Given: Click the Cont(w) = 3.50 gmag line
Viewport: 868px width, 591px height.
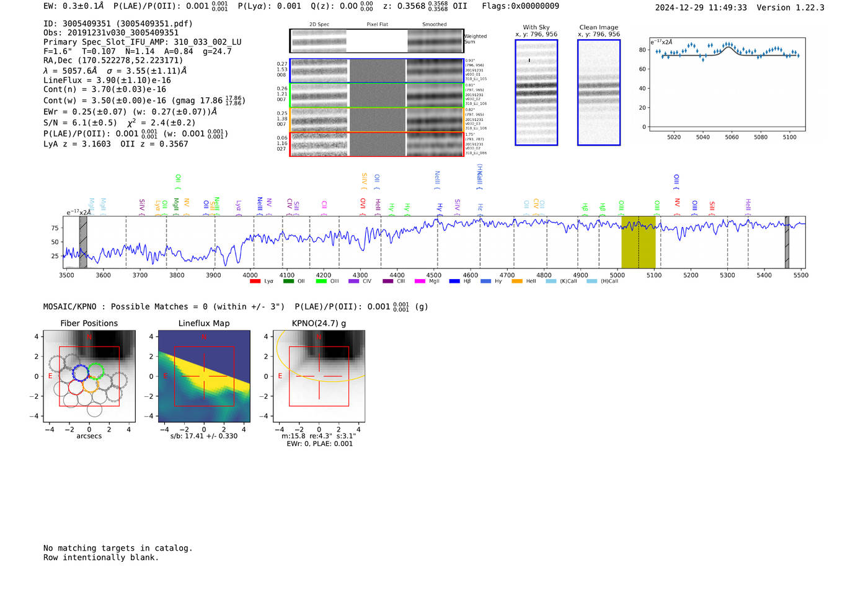Looking at the screenshot, I should pos(144,100).
